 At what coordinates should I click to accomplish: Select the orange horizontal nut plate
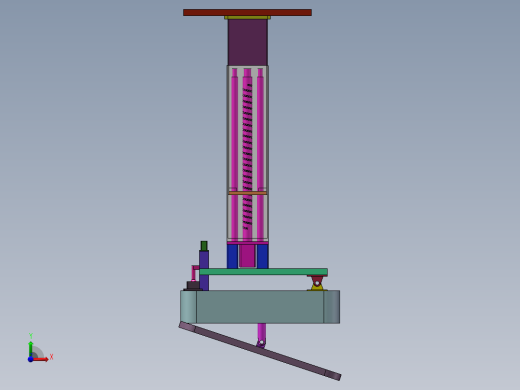(x=247, y=193)
